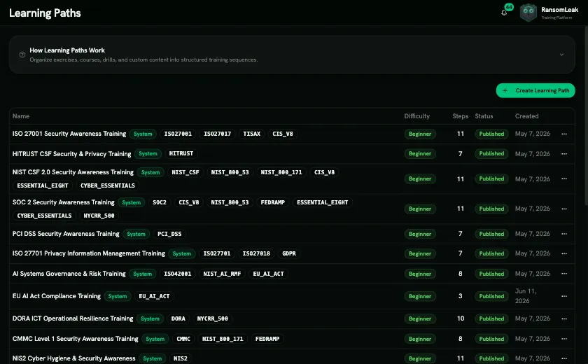Click the Jun 11, 2026 created date
Image resolution: width=588 pixels, height=364 pixels.
pos(526,296)
